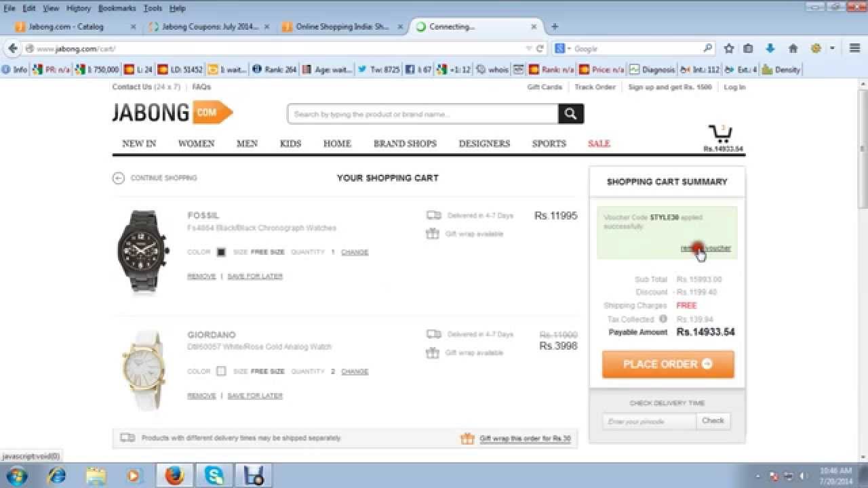Click the Diagnosis toolbar item
868x488 pixels.
click(x=652, y=69)
